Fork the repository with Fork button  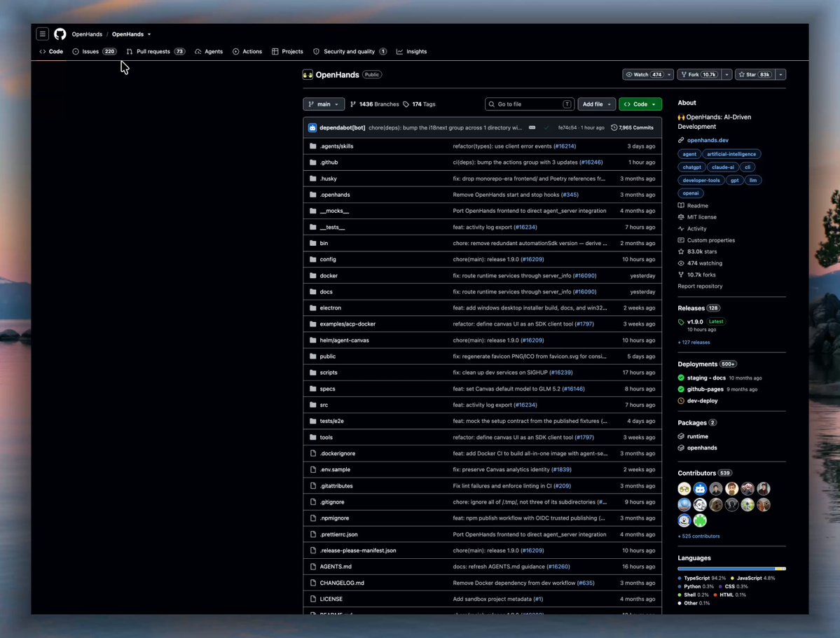[700, 74]
